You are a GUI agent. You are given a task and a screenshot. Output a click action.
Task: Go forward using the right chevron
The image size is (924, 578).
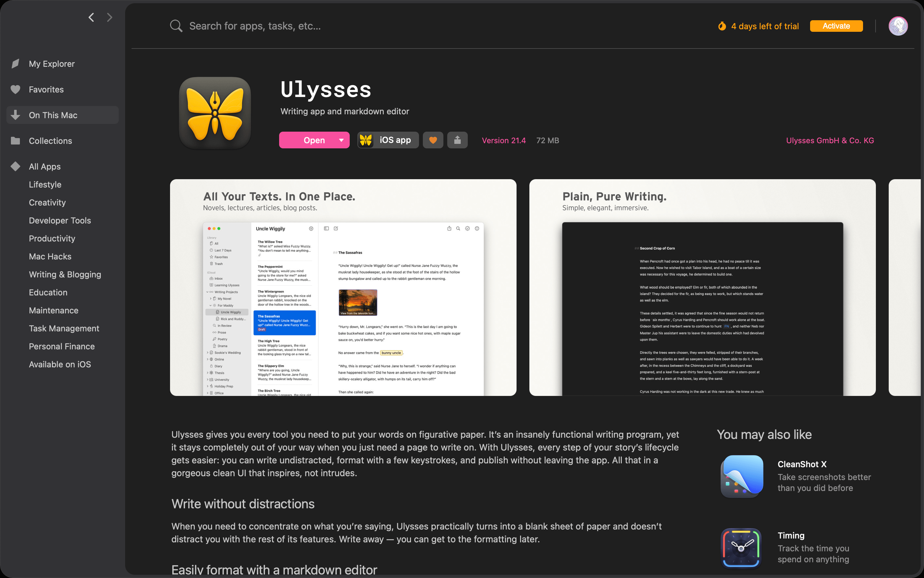click(110, 18)
